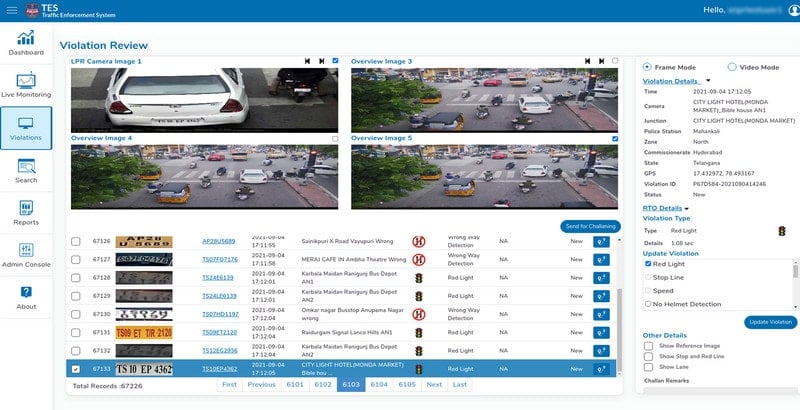Check the row 67126 checkbox
The width and height of the screenshot is (800, 410).
(x=76, y=241)
